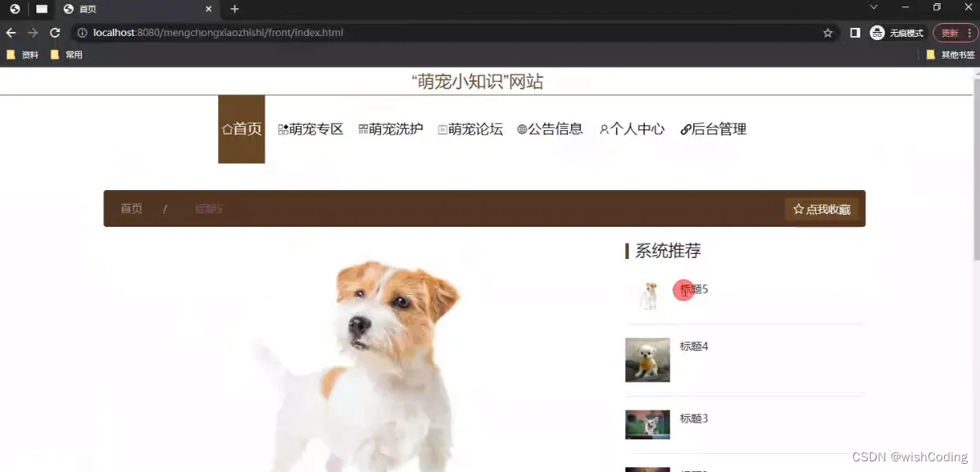Click the 首页 breadcrumb link
This screenshot has width=980, height=472.
click(x=131, y=209)
